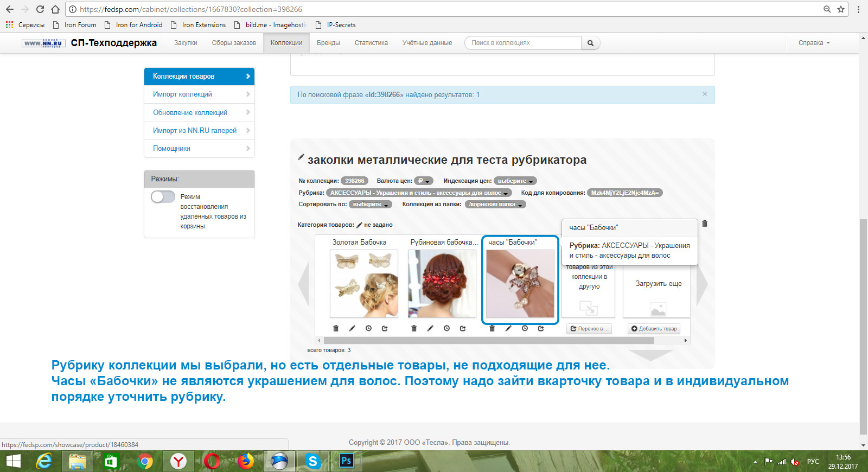This screenshot has height=472, width=868.
Task: Open clock icon under Рубиновая бабочка
Action: pos(446,328)
